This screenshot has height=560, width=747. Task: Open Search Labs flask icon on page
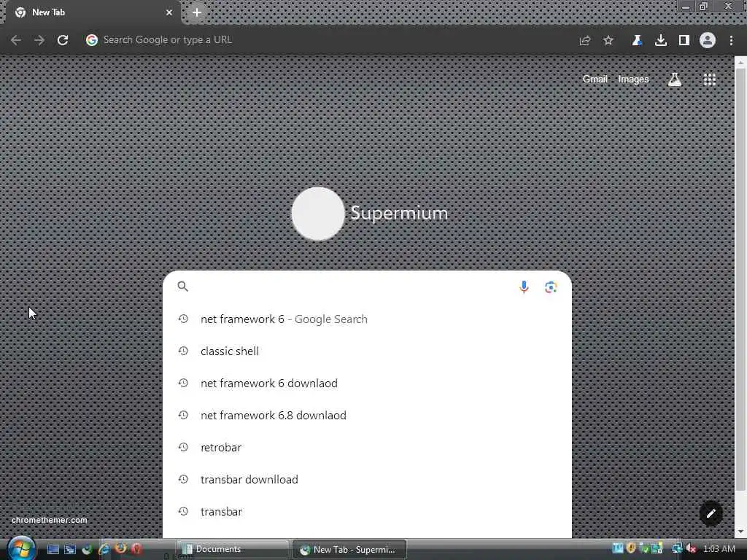point(674,79)
